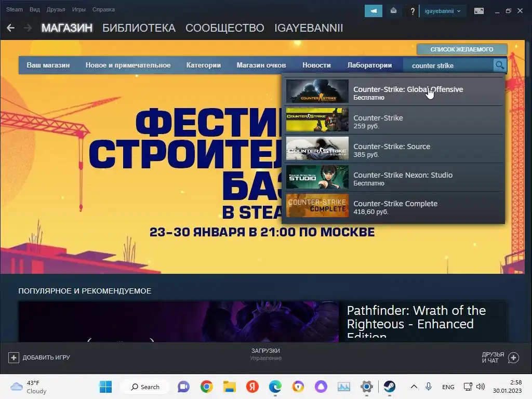Open the Игры menu

pos(79,9)
